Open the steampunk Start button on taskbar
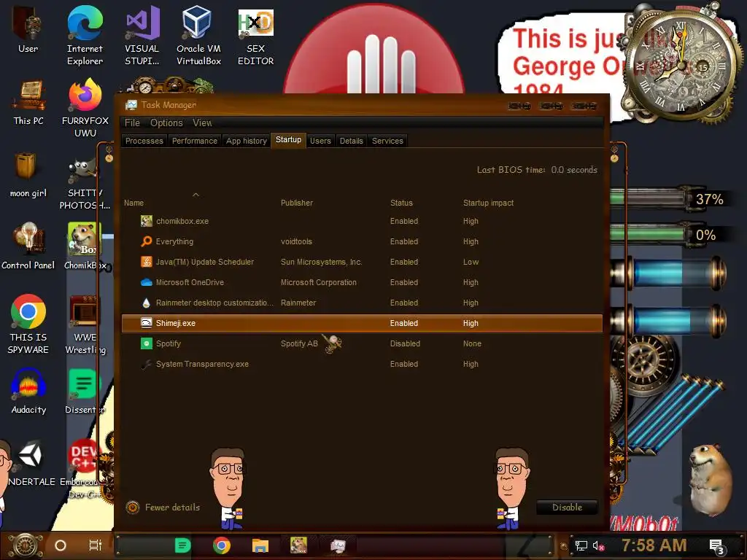Screen dimensions: 747x560 (x=26, y=545)
